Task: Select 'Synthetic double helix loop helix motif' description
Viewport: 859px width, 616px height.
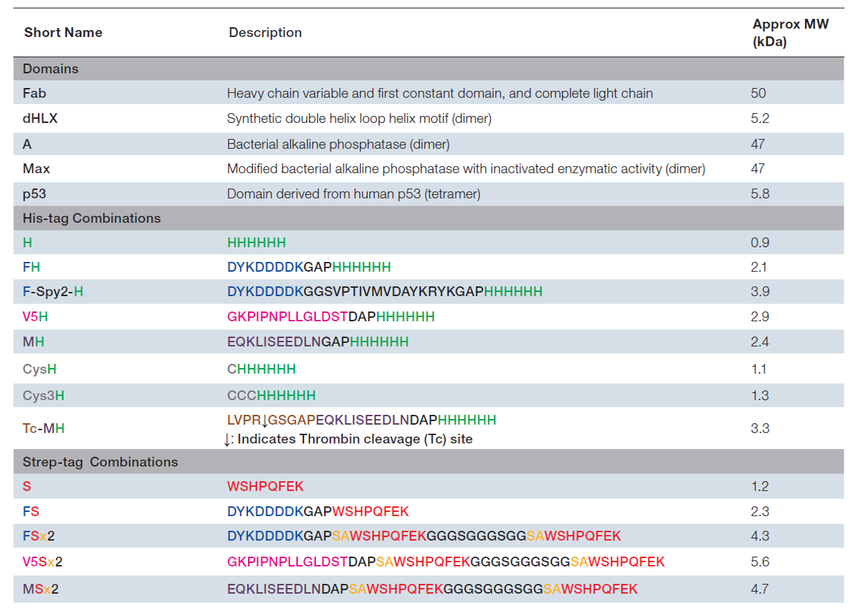Action: [359, 119]
